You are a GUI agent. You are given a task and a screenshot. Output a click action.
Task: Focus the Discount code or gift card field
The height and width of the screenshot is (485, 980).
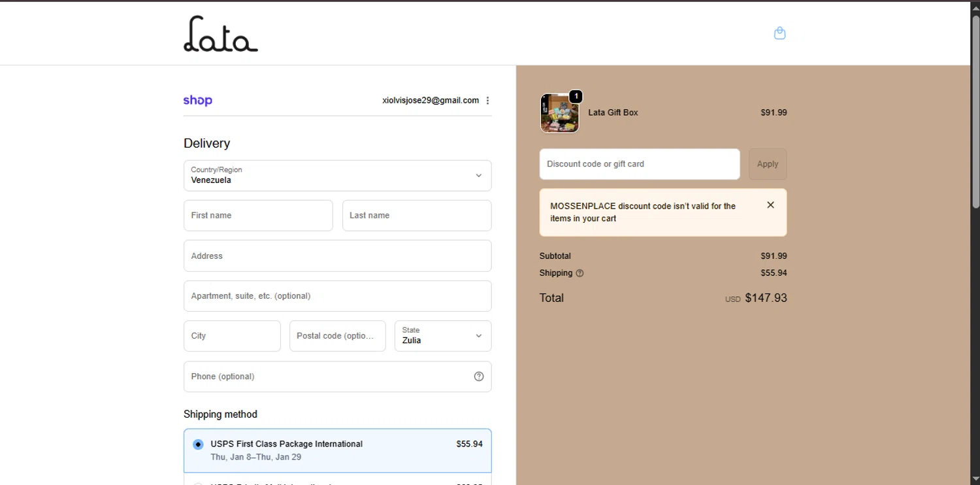point(640,164)
